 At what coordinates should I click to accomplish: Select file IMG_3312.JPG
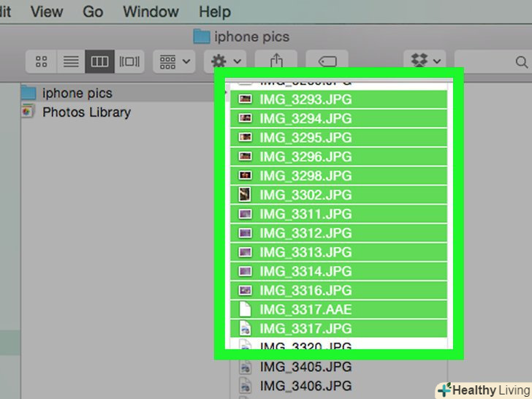(338, 232)
